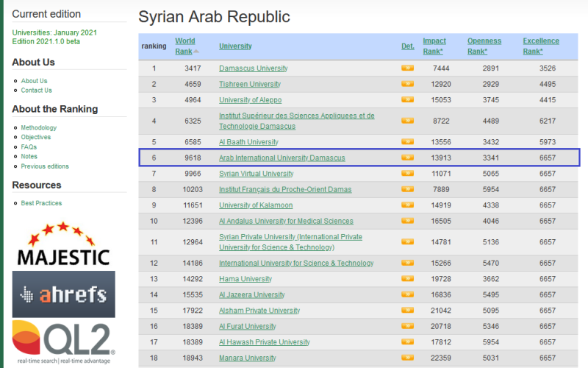
Task: Open details icon for Al Baath University
Action: pyautogui.click(x=406, y=142)
